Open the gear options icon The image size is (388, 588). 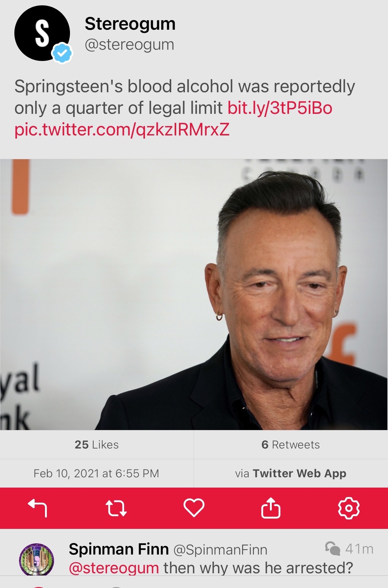coord(349,508)
